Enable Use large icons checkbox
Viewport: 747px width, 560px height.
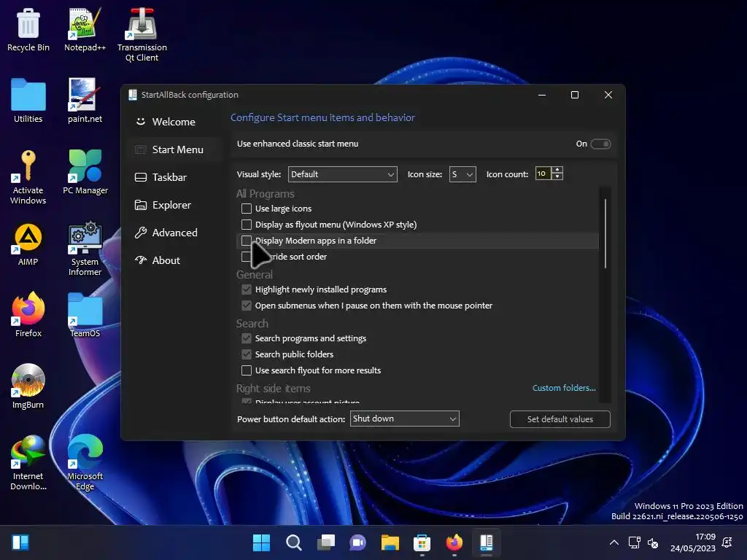tap(247, 209)
